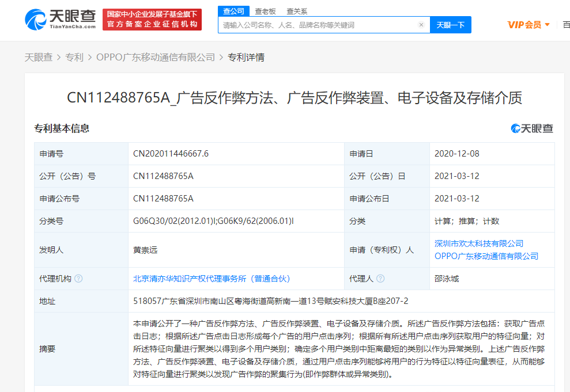Clear the search field with X icon
570x392 pixels.
pyautogui.click(x=421, y=25)
